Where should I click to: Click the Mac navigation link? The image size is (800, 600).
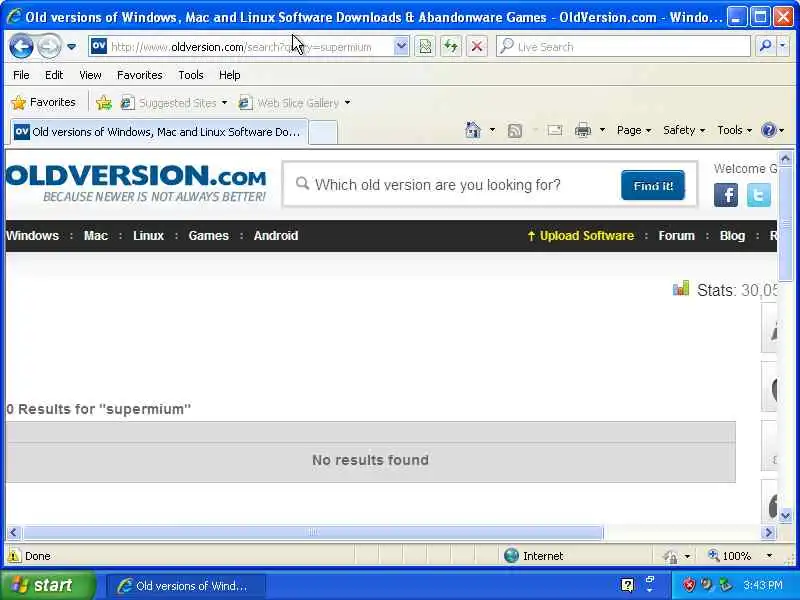tap(95, 236)
